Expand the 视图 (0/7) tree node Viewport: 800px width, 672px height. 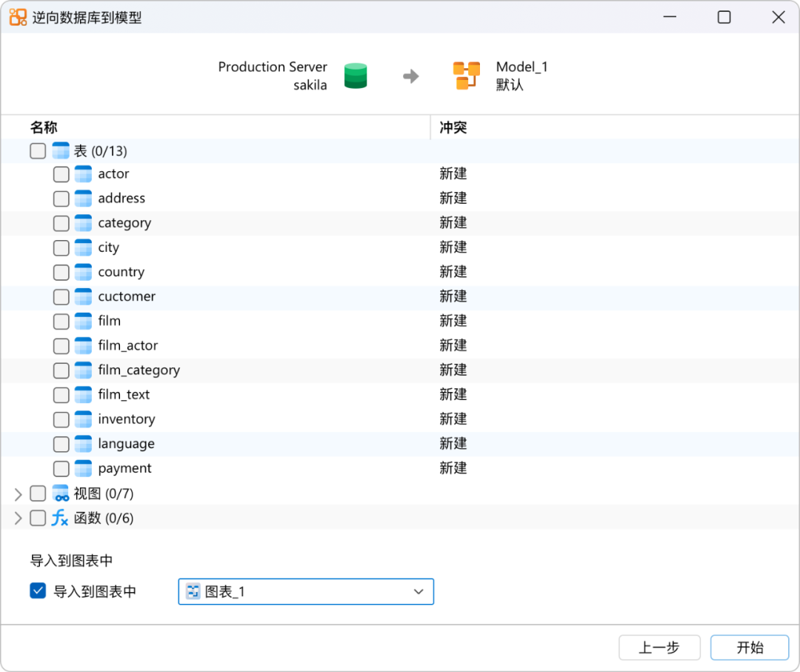(17, 493)
